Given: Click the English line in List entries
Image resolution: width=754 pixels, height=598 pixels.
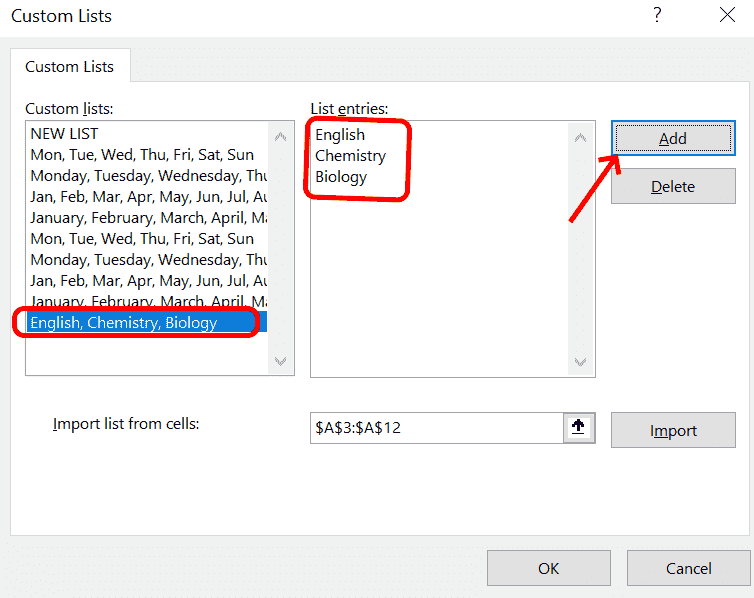Looking at the screenshot, I should (340, 135).
